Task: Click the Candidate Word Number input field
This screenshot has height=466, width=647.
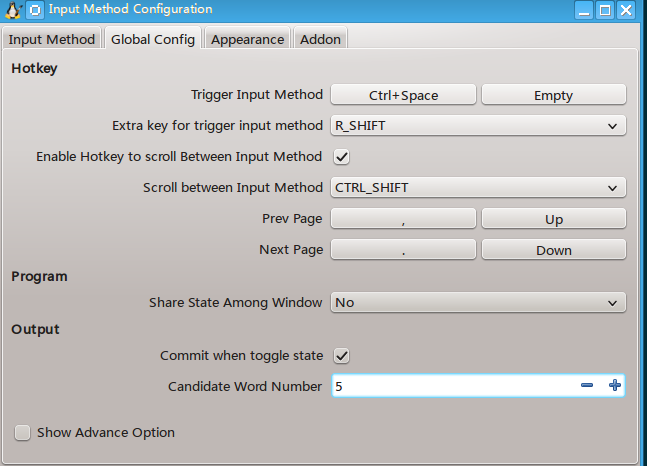Action: pos(450,386)
